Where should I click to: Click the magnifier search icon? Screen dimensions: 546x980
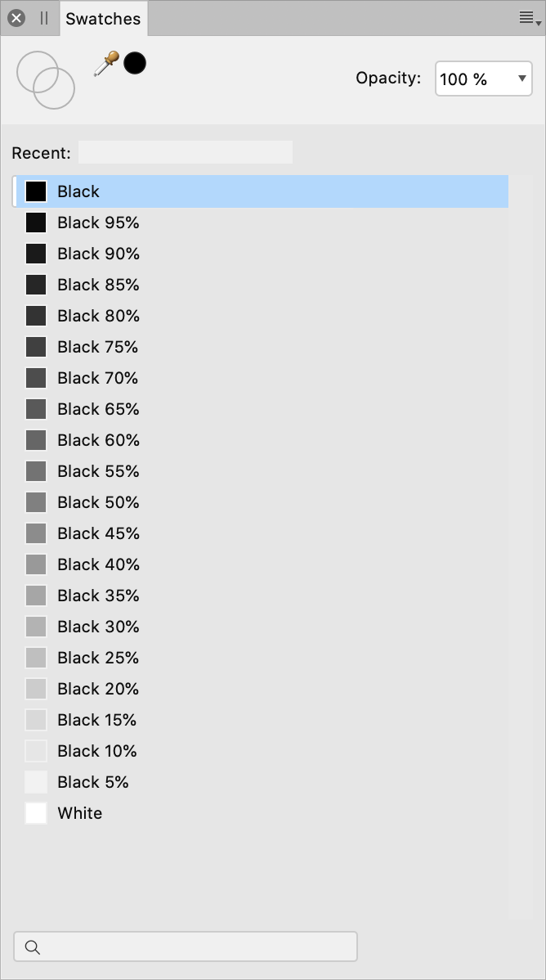click(x=33, y=947)
